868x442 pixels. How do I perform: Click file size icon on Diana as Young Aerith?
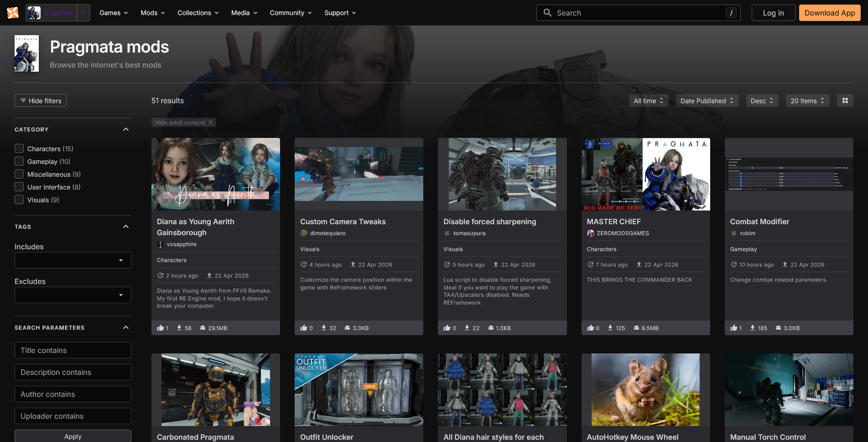tap(203, 328)
